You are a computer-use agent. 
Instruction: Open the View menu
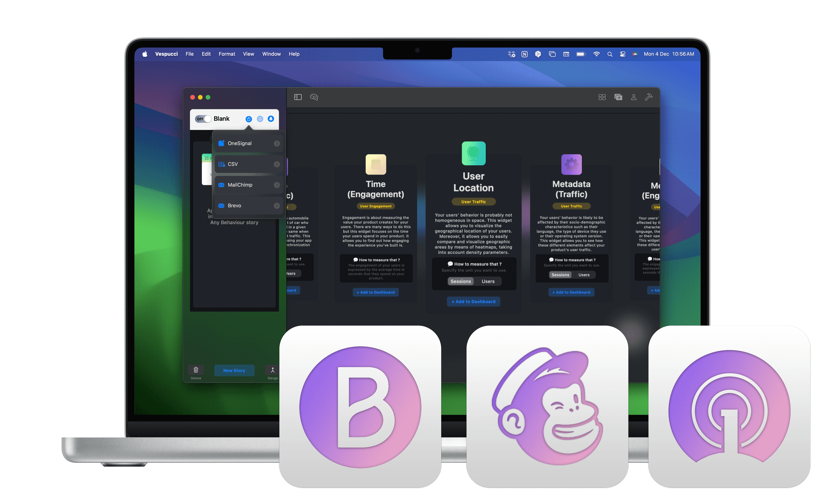pos(248,54)
